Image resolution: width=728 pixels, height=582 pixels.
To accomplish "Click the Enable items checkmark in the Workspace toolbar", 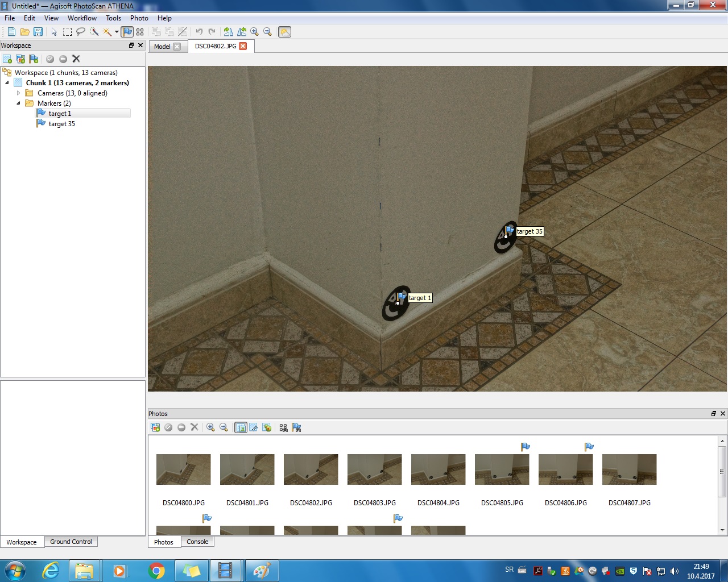I will (x=50, y=59).
